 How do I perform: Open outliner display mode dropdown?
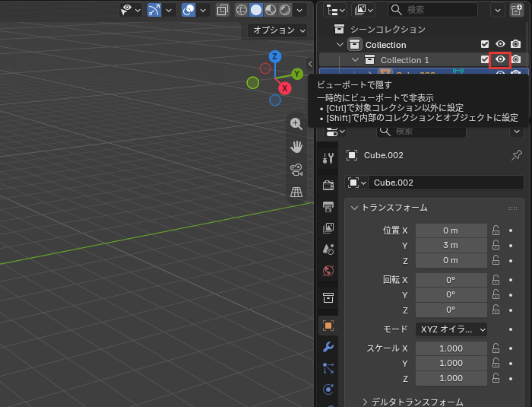pos(363,10)
